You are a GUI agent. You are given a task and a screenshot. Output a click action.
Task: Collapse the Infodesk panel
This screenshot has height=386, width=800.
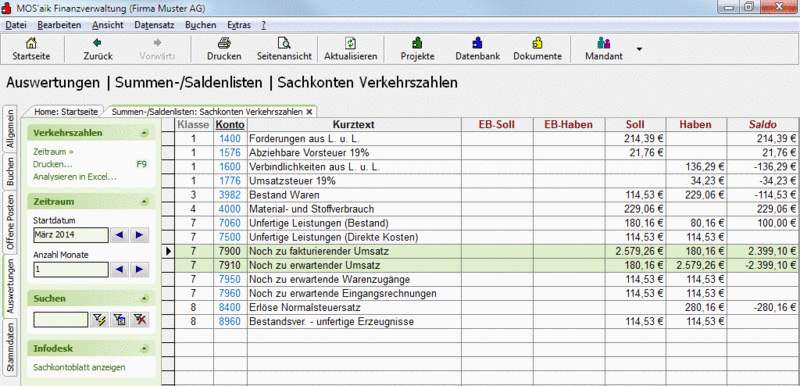point(144,349)
